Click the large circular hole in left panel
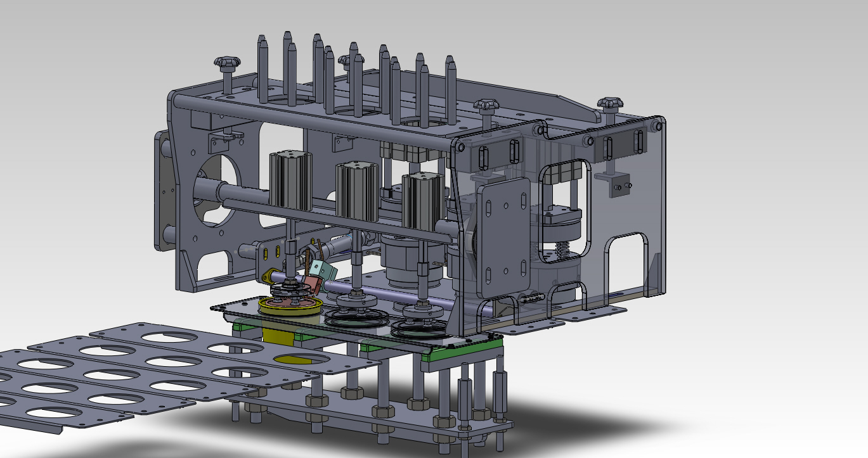 pyautogui.click(x=214, y=189)
